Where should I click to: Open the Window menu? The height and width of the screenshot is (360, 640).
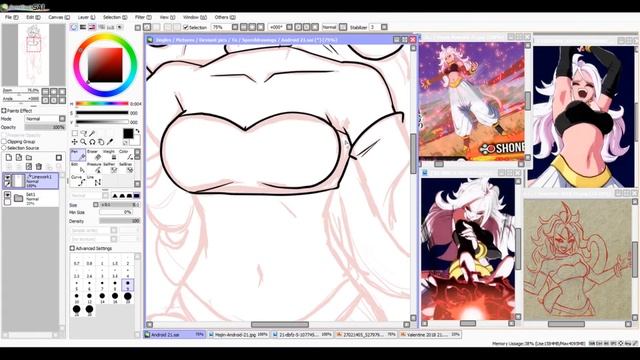195,17
